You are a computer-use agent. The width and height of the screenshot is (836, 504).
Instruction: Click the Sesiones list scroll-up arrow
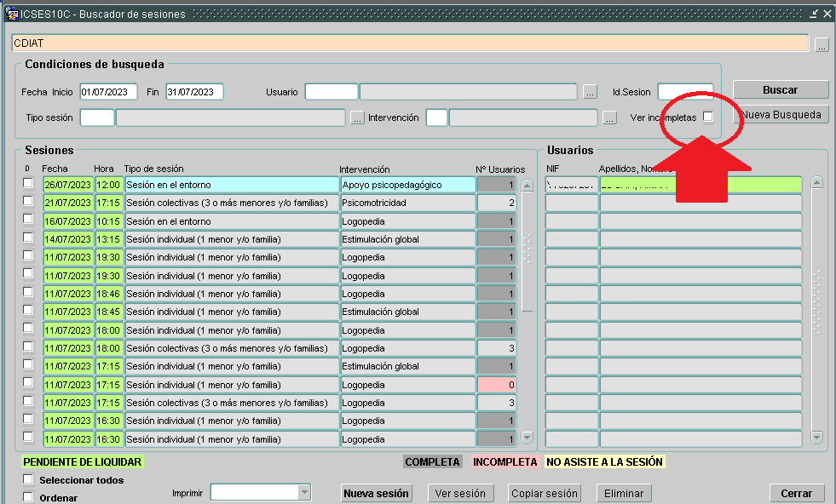[x=527, y=185]
